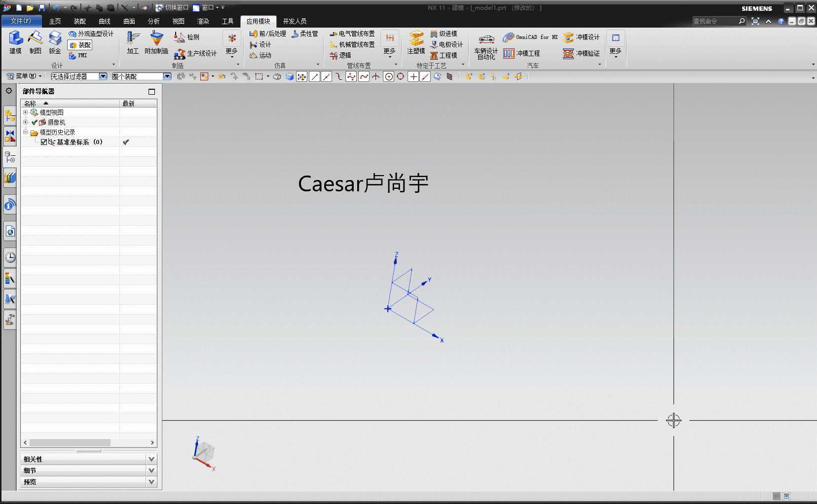Open the 检测 (Inspection) module
The width and height of the screenshot is (817, 504).
click(186, 37)
